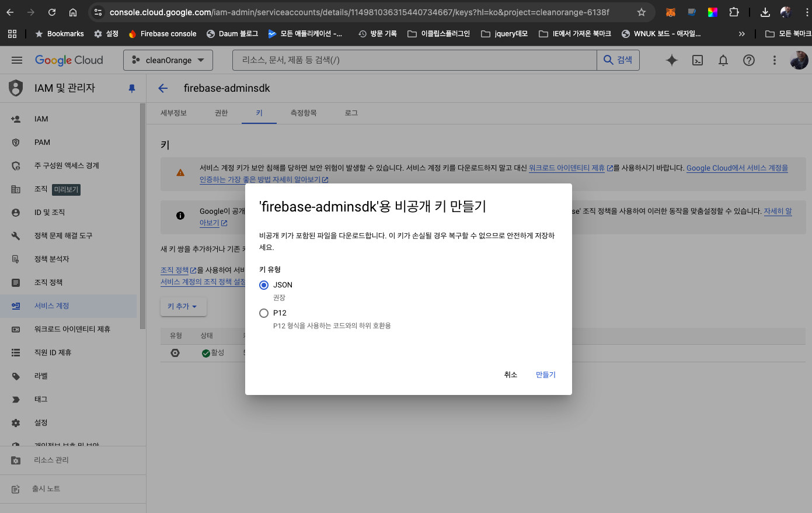This screenshot has height=513, width=812.
Task: Open the Firebase console bookmark
Action: coord(162,34)
